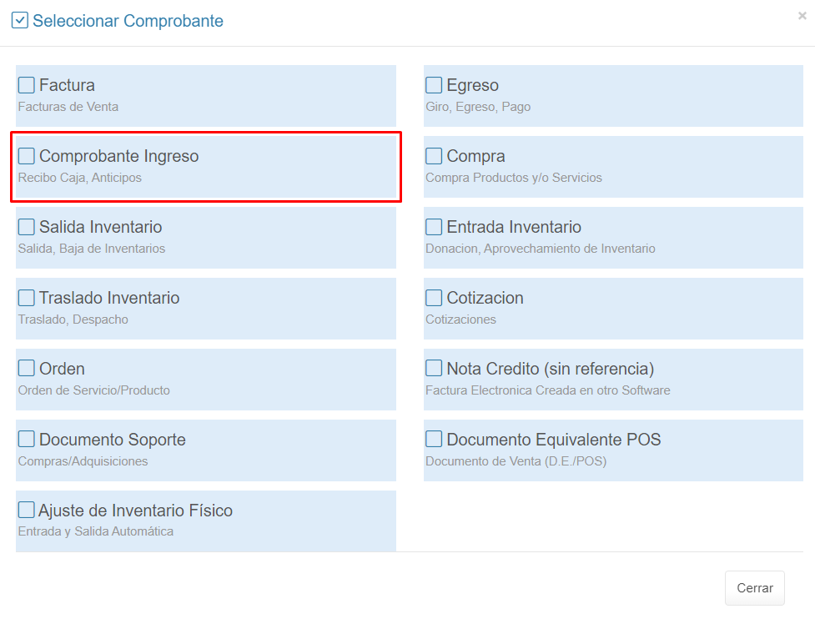Select the 'Facturas de Venta' description text
The height and width of the screenshot is (644, 815).
68,107
